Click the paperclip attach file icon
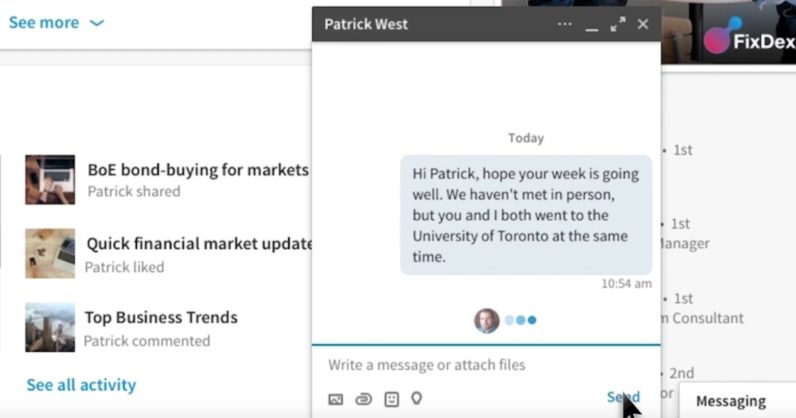This screenshot has width=796, height=418. click(363, 399)
